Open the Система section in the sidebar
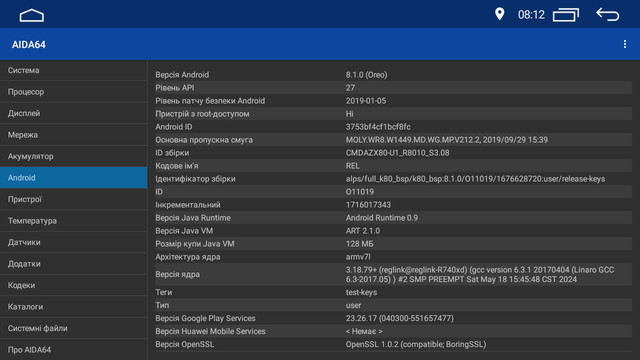This screenshot has height=360, width=640. (x=73, y=70)
